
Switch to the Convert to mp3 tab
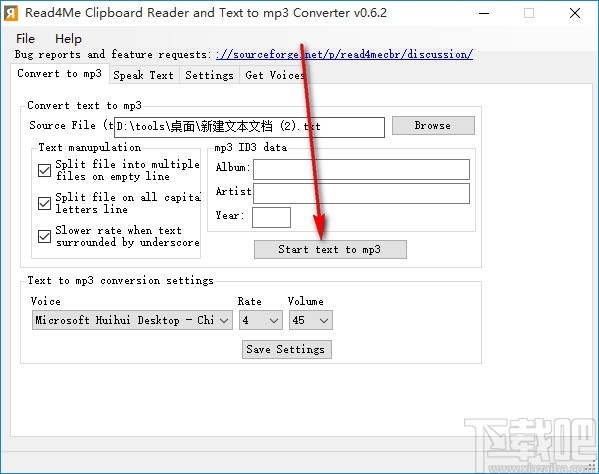click(60, 73)
